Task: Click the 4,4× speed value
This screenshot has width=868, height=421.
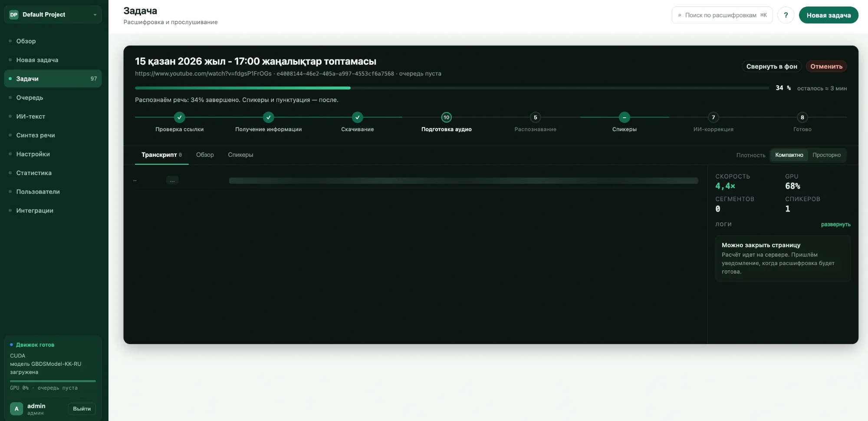Action: (x=725, y=186)
